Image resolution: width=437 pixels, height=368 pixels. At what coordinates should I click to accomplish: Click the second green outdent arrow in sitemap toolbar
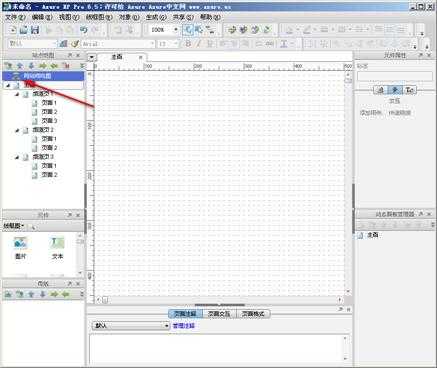(54, 66)
